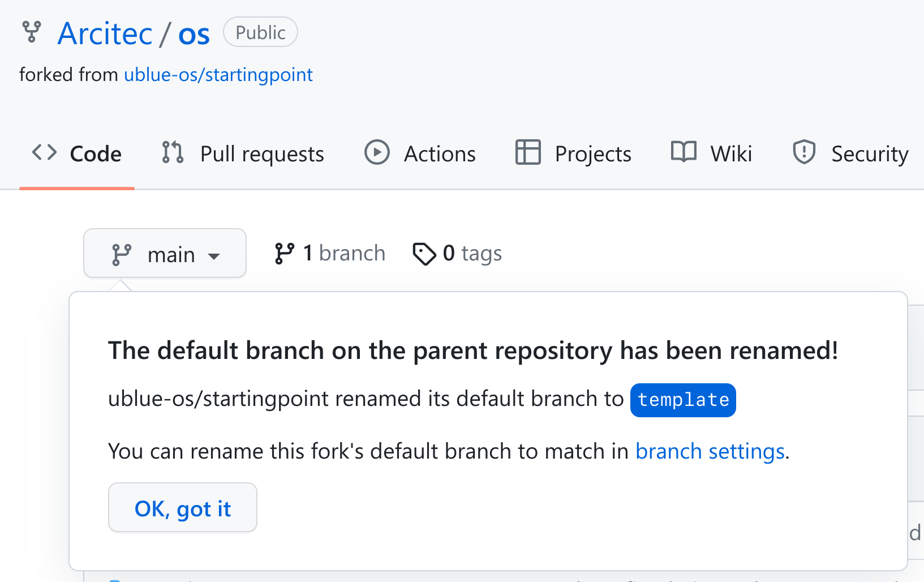Open the Wiki tab

point(731,154)
